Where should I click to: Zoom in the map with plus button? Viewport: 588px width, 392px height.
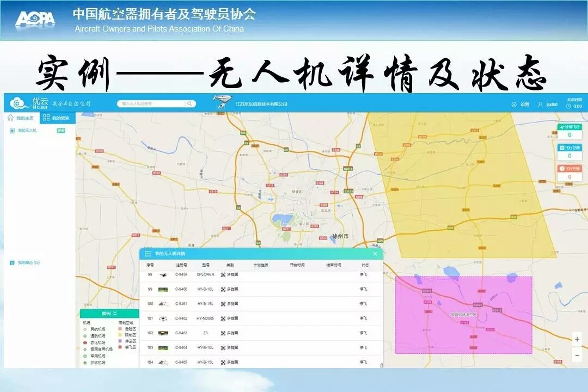point(577,340)
